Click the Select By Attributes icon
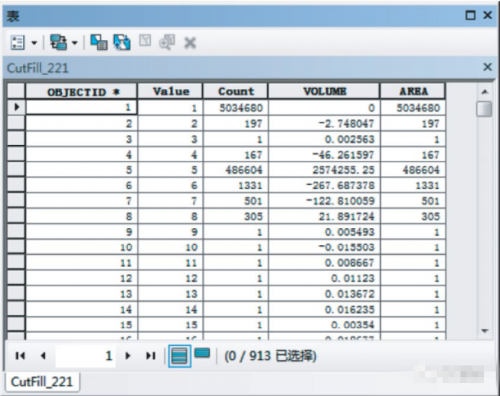The image size is (500, 396). 99,42
